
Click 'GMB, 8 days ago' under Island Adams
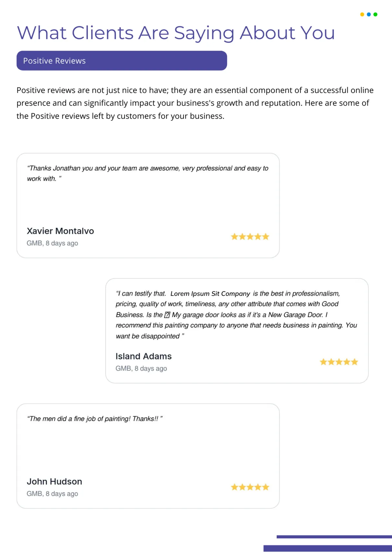click(141, 369)
